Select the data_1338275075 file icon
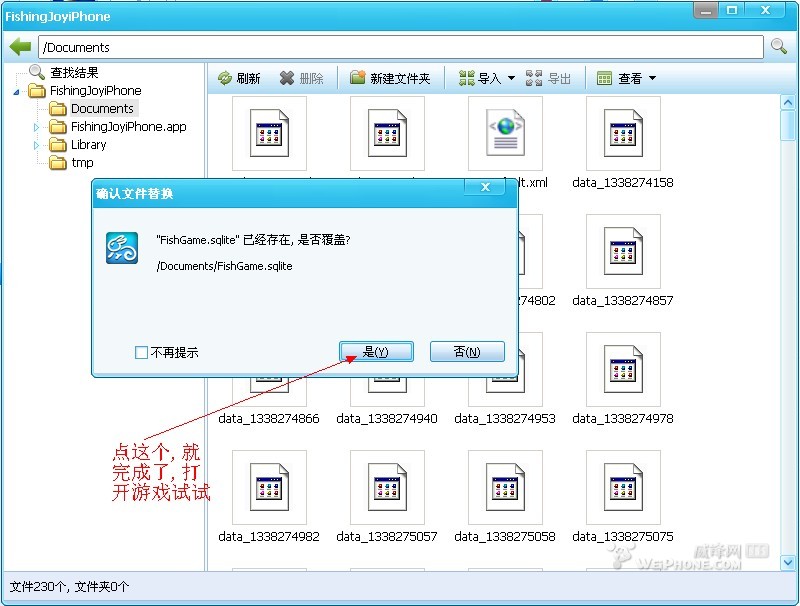 623,487
